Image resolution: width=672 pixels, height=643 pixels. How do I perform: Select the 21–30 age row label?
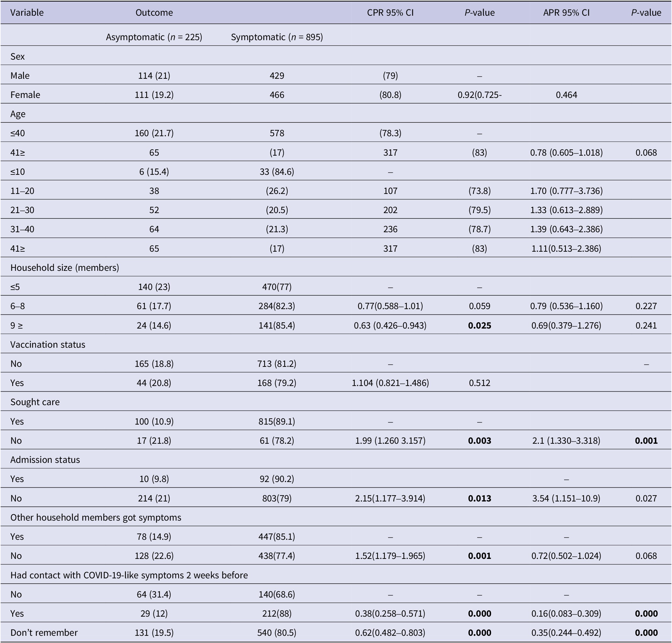(22, 210)
